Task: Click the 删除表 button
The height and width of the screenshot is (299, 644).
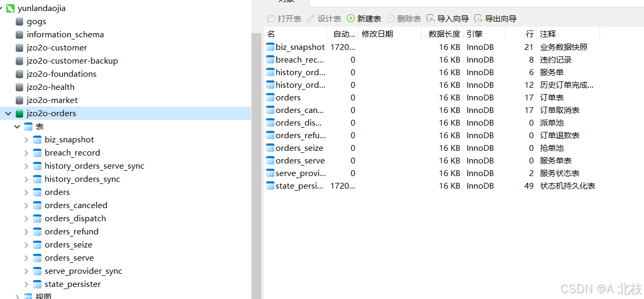Action: (404, 18)
